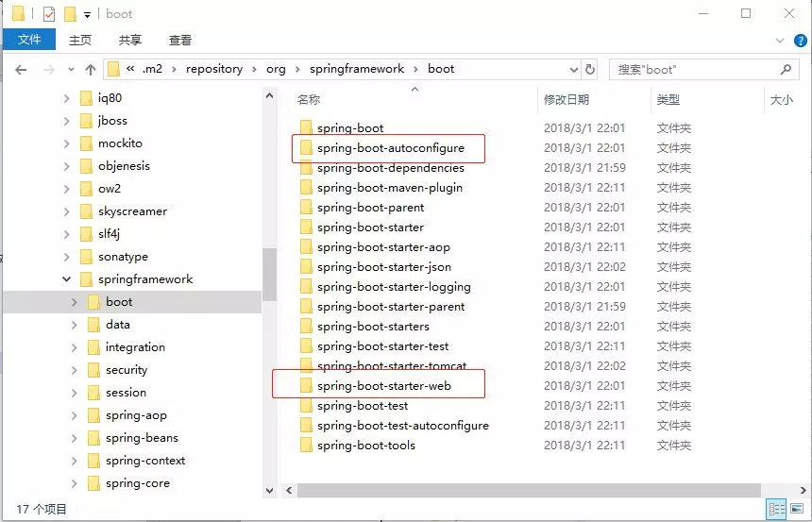Select the session folder in tree
This screenshot has height=522, width=812.
pyautogui.click(x=126, y=393)
